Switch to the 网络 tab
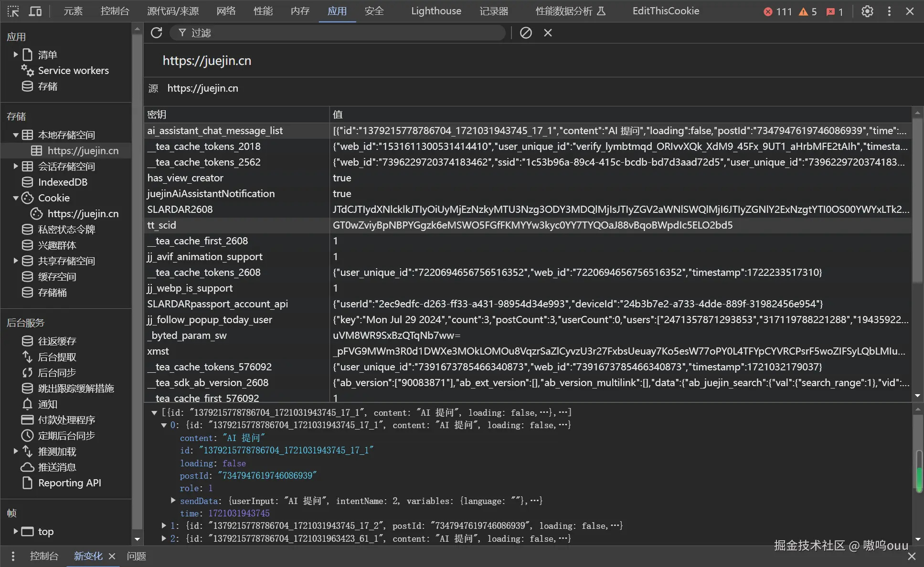Image resolution: width=924 pixels, height=567 pixels. click(x=226, y=11)
